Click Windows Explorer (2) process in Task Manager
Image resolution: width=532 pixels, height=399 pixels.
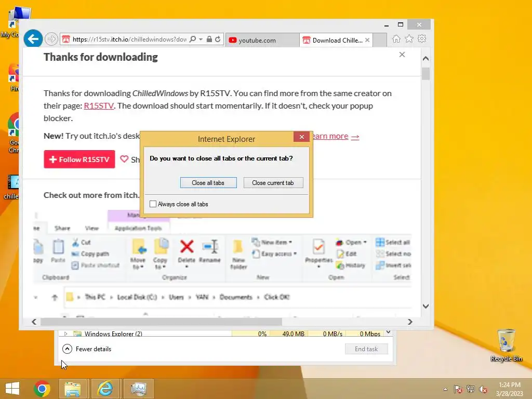[113, 334]
